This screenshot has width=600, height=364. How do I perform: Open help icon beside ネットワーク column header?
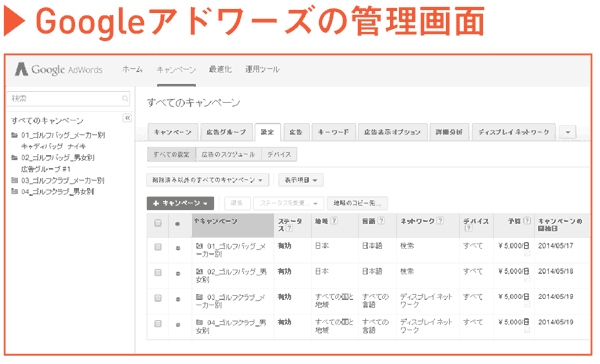tap(440, 221)
